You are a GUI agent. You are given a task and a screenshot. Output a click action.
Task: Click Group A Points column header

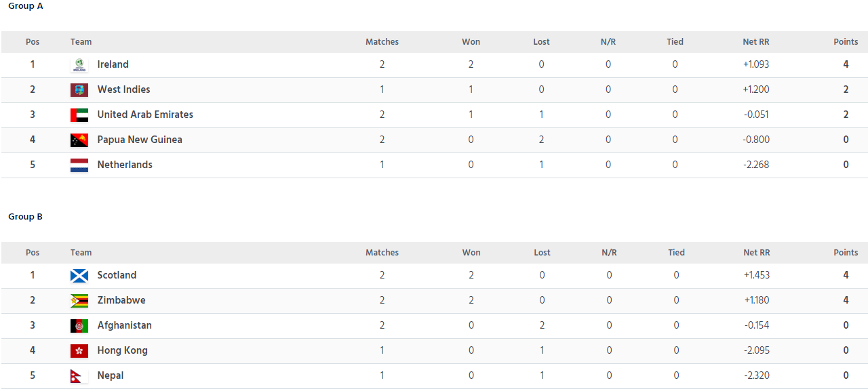click(x=846, y=42)
